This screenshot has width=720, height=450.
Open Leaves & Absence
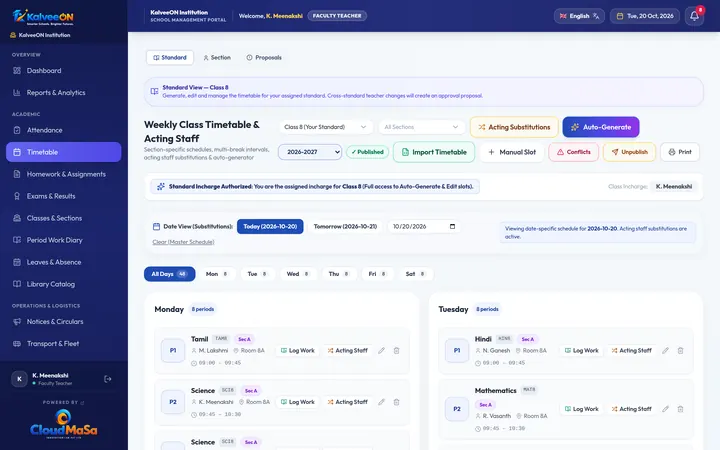tap(63, 262)
